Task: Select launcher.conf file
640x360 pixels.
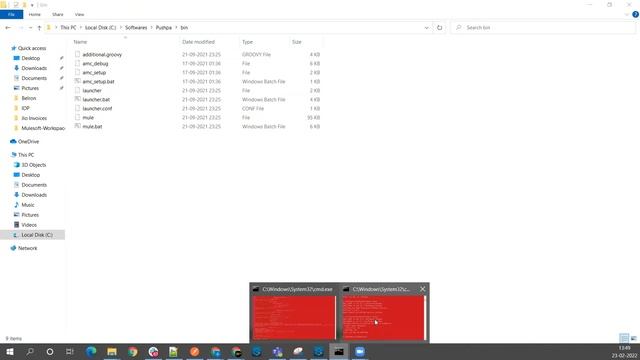Action: coord(97,109)
